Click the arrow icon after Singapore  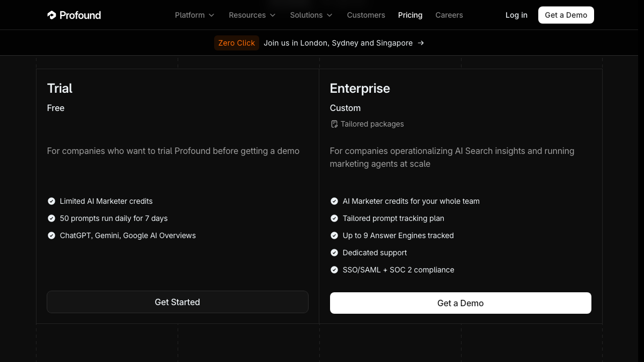(421, 43)
